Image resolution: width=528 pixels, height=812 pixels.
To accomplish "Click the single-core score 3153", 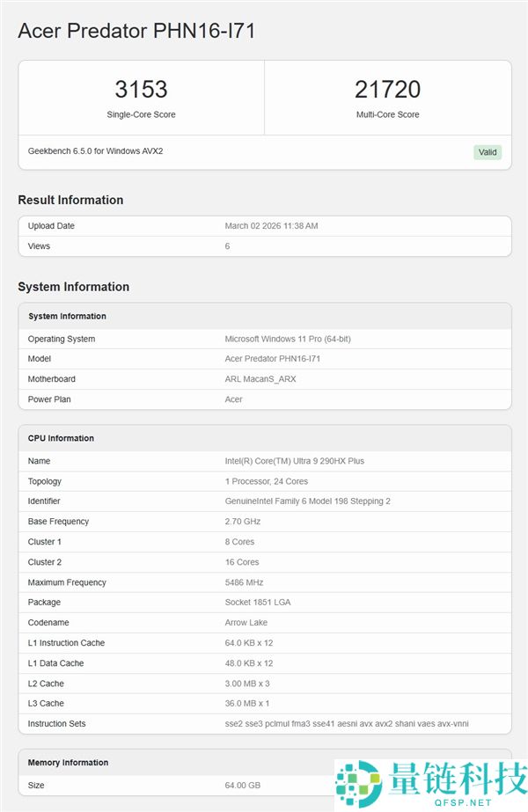I will coord(141,89).
